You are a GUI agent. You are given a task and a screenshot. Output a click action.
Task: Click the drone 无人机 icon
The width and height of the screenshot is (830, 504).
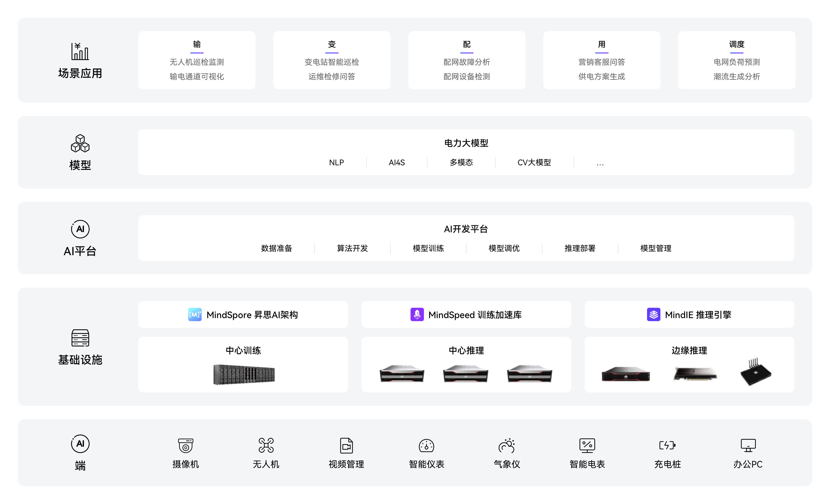tap(266, 445)
